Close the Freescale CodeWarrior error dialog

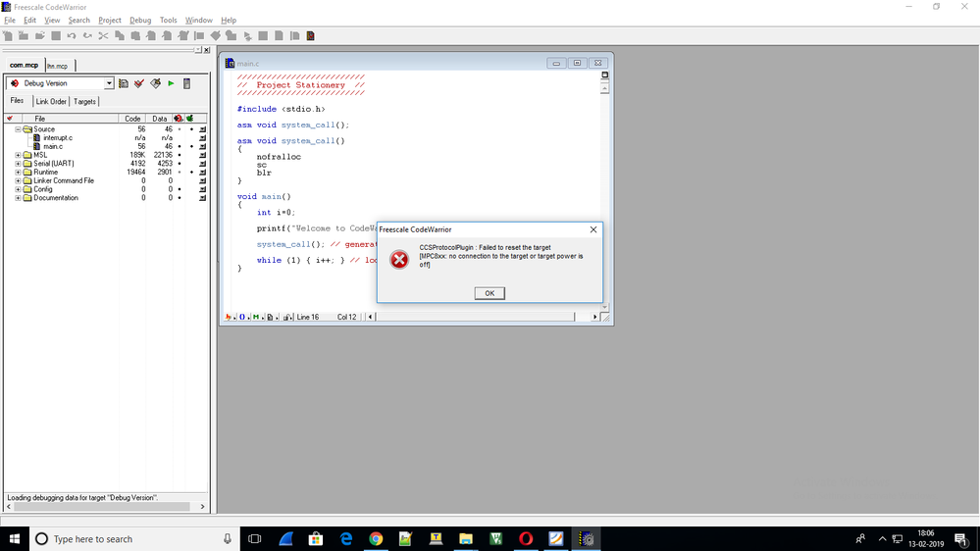[x=593, y=229]
